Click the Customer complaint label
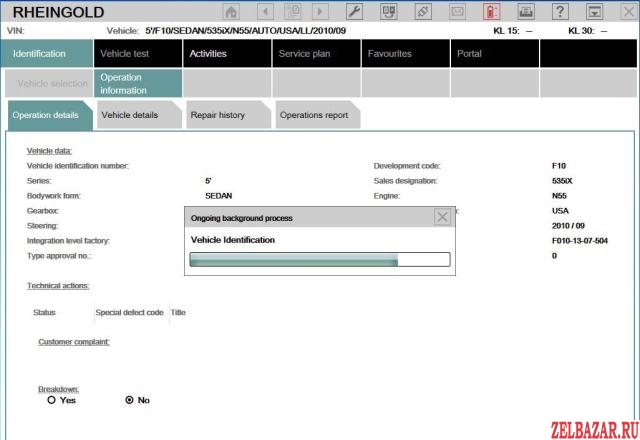640x440 pixels. [x=74, y=342]
